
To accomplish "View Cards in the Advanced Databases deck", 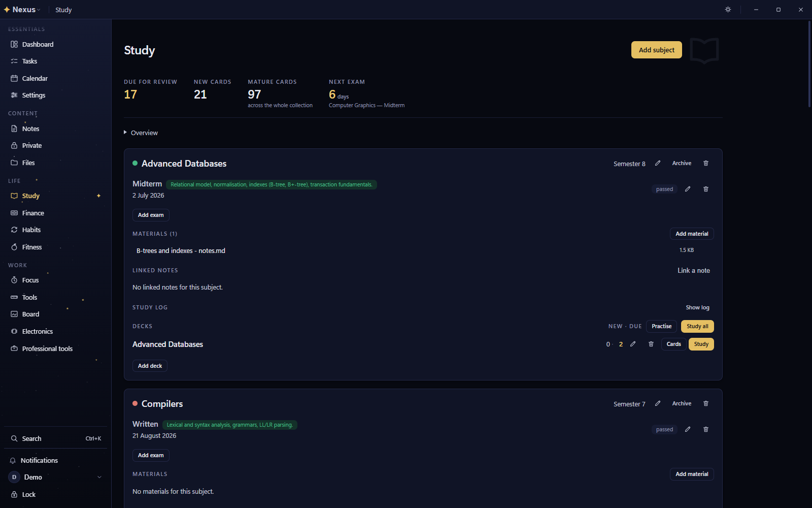I will tap(674, 344).
